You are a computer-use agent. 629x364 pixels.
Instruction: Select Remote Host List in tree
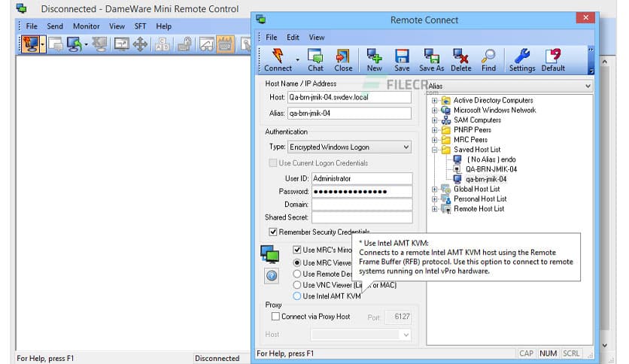pyautogui.click(x=479, y=209)
